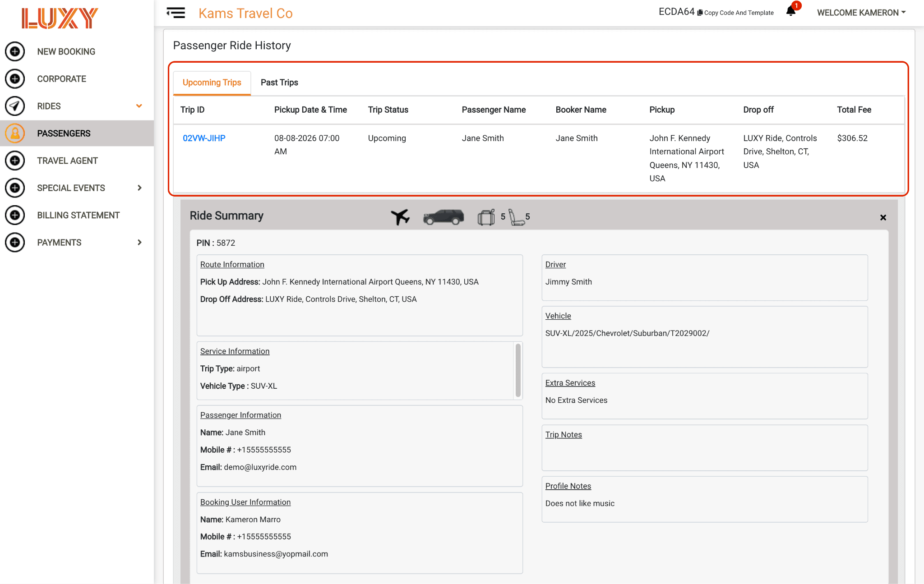Expand the Payments chevron
This screenshot has width=924, height=584.
click(139, 243)
